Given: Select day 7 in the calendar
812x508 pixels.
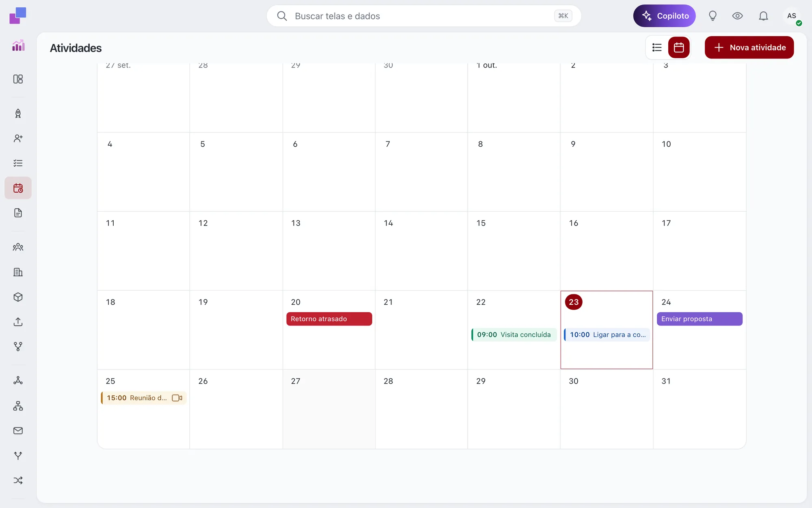Looking at the screenshot, I should [x=388, y=144].
